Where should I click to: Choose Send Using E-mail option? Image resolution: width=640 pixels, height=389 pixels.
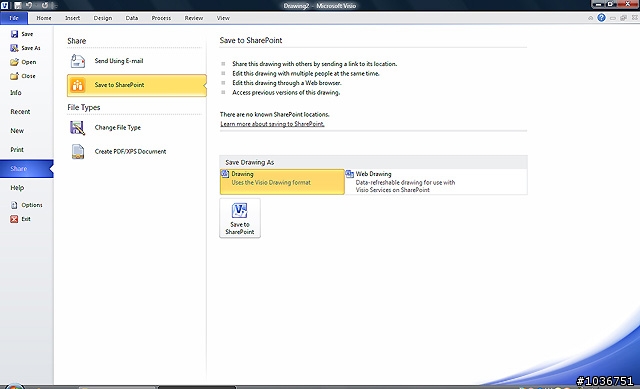[x=136, y=61]
